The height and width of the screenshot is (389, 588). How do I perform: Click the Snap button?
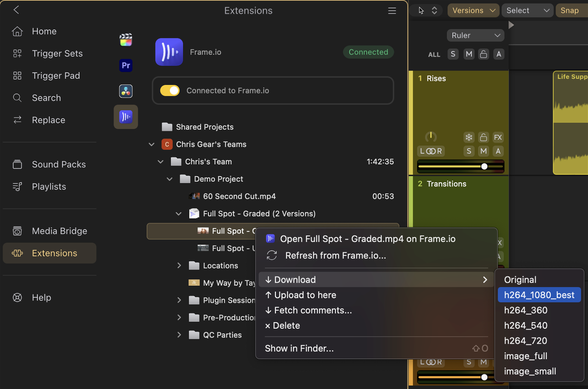572,11
